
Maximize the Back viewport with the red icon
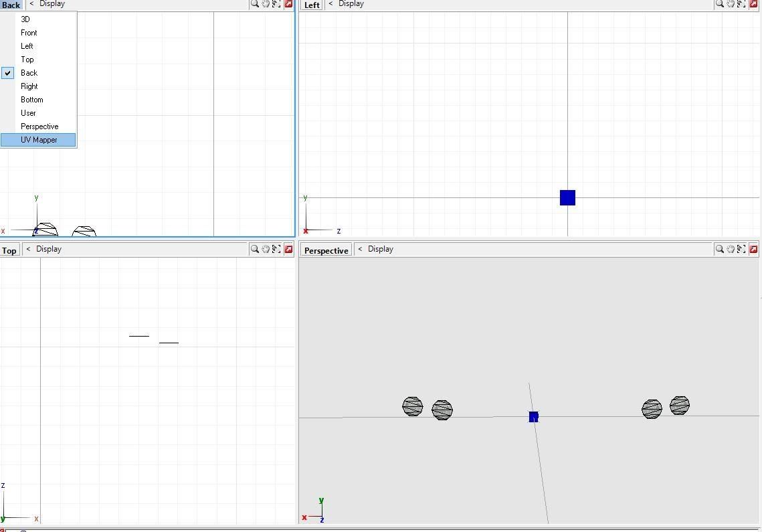(x=288, y=4)
